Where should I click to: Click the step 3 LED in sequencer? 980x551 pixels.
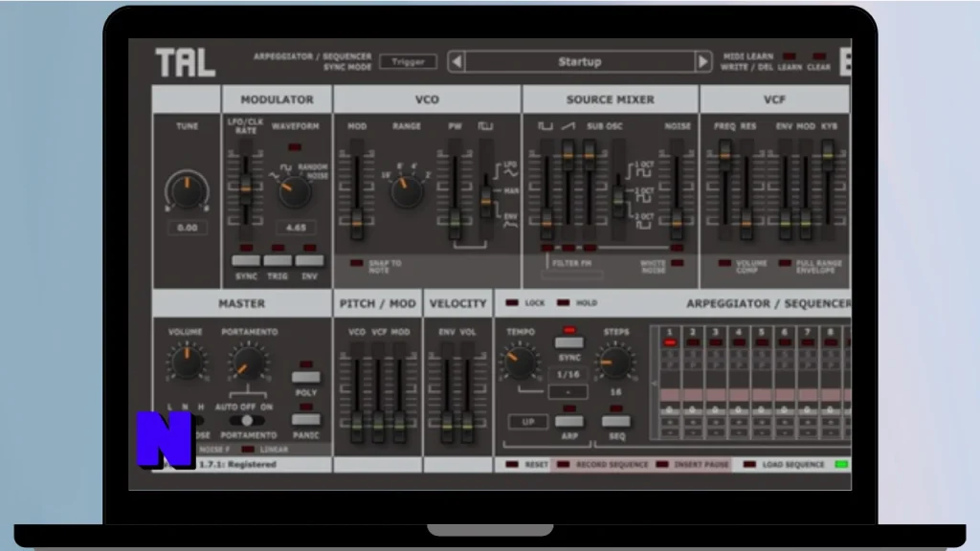716,342
